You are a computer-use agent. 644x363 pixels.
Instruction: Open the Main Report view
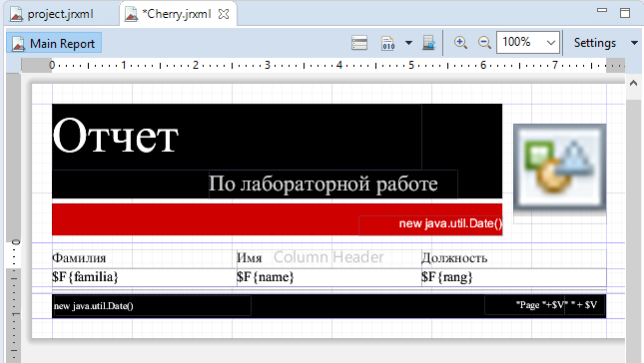54,43
